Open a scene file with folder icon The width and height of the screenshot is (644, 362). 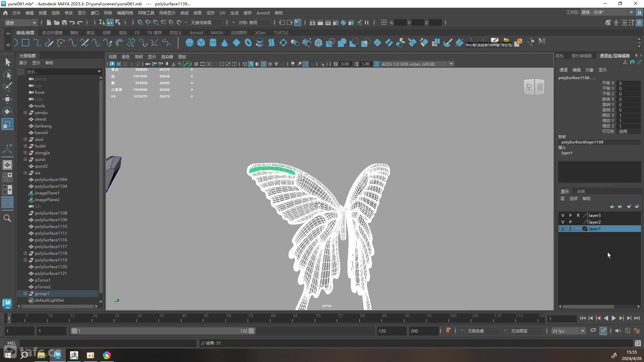tap(57, 22)
